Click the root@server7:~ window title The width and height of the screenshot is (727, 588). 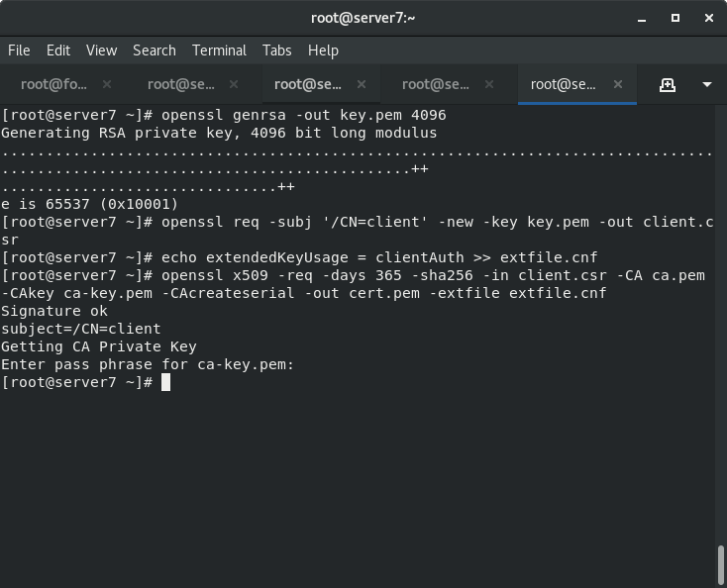[363, 18]
